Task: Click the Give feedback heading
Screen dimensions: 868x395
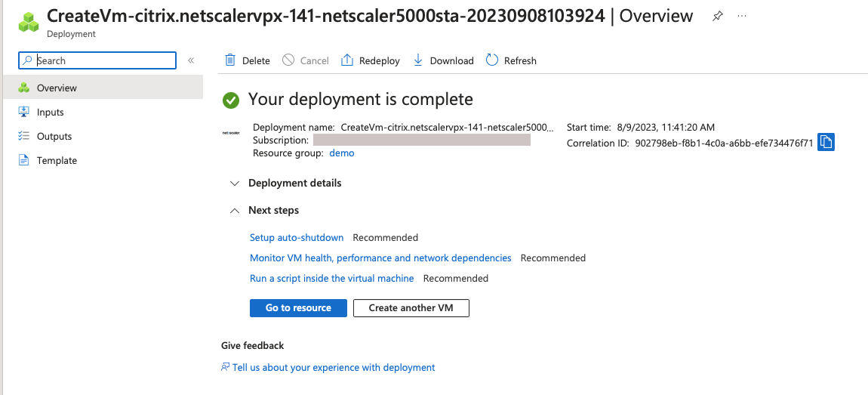Action: [252, 346]
